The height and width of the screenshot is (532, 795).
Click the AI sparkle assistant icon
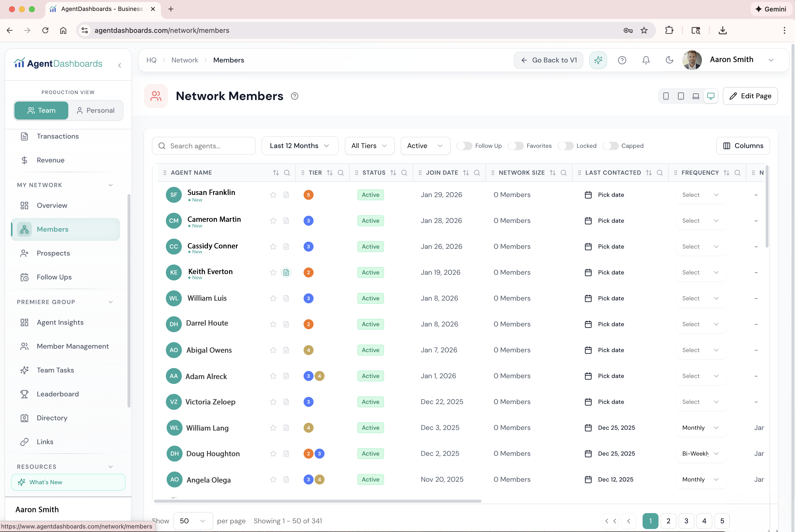(598, 60)
